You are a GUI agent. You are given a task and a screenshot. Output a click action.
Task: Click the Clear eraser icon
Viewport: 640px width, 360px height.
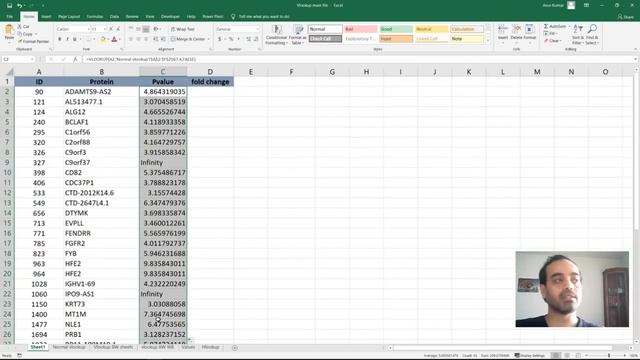coord(546,41)
